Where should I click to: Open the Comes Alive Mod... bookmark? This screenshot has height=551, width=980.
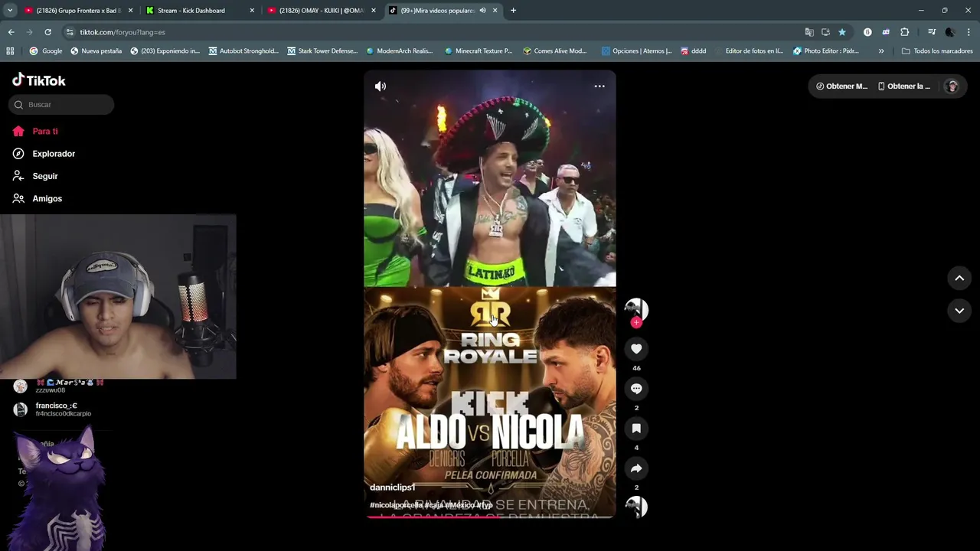coord(555,51)
